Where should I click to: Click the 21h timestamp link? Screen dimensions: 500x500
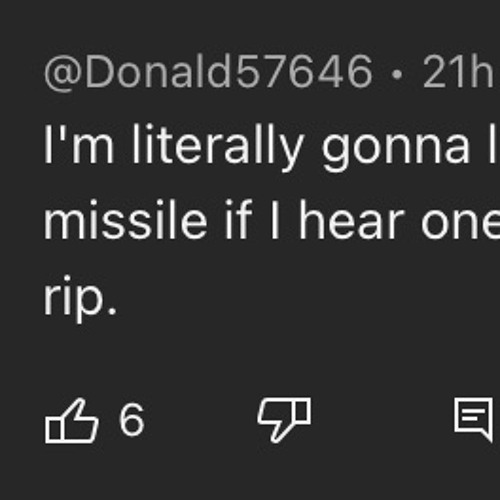click(x=459, y=72)
